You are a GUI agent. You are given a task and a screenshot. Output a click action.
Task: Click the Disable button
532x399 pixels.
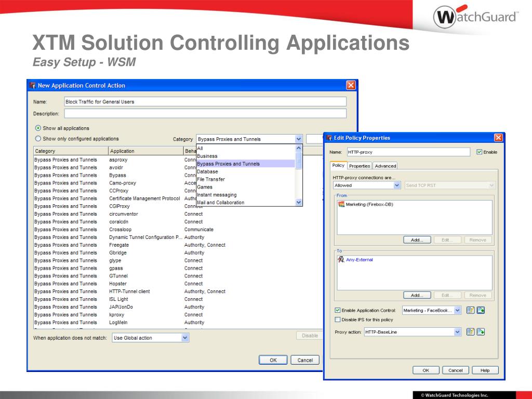click(x=310, y=336)
